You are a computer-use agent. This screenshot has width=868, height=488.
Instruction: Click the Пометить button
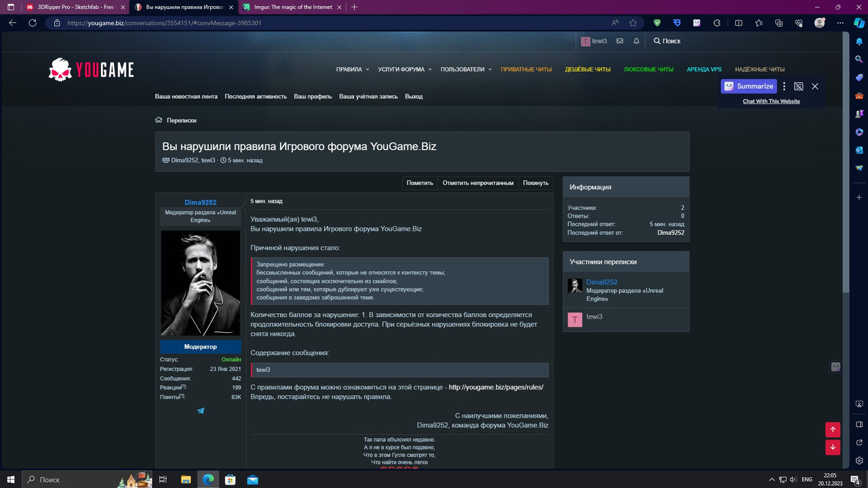(x=420, y=183)
